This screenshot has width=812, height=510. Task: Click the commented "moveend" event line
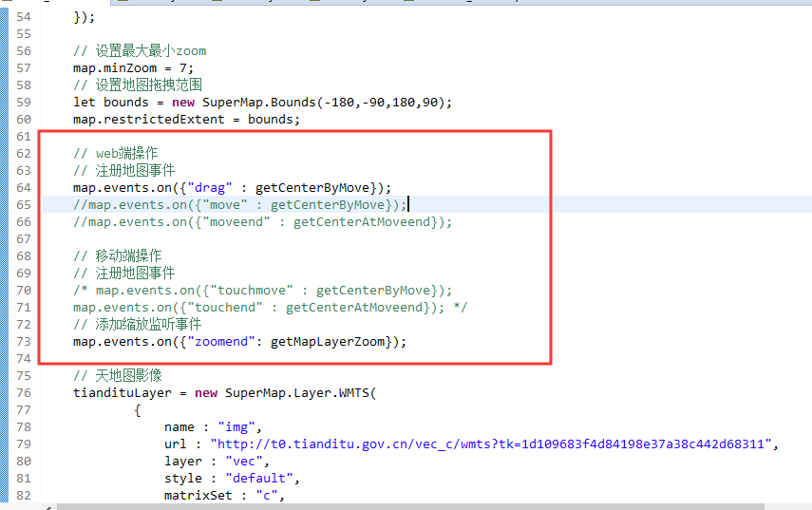pyautogui.click(x=263, y=222)
